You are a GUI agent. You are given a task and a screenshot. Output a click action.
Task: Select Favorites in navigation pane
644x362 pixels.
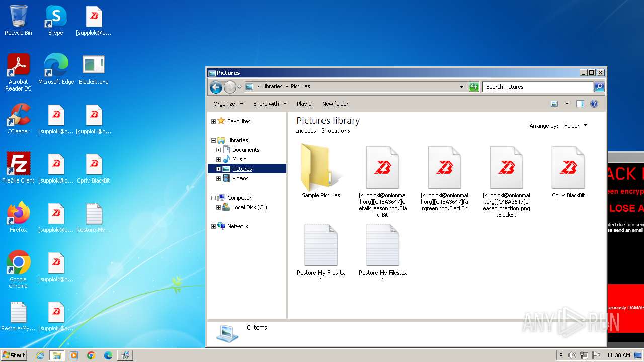pos(238,121)
